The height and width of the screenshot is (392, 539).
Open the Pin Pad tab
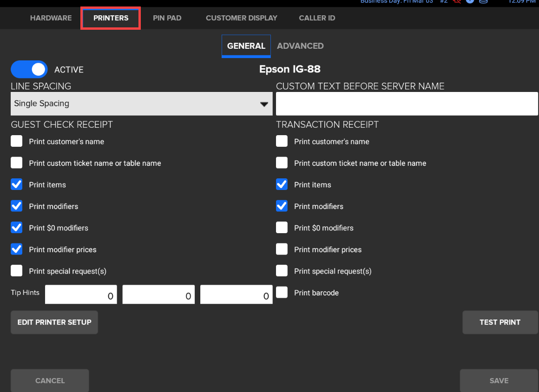tap(167, 18)
